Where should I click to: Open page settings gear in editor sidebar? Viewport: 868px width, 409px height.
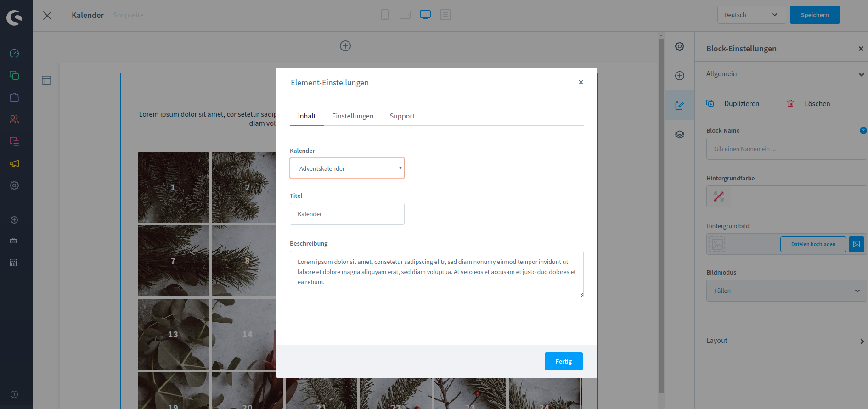(x=680, y=46)
